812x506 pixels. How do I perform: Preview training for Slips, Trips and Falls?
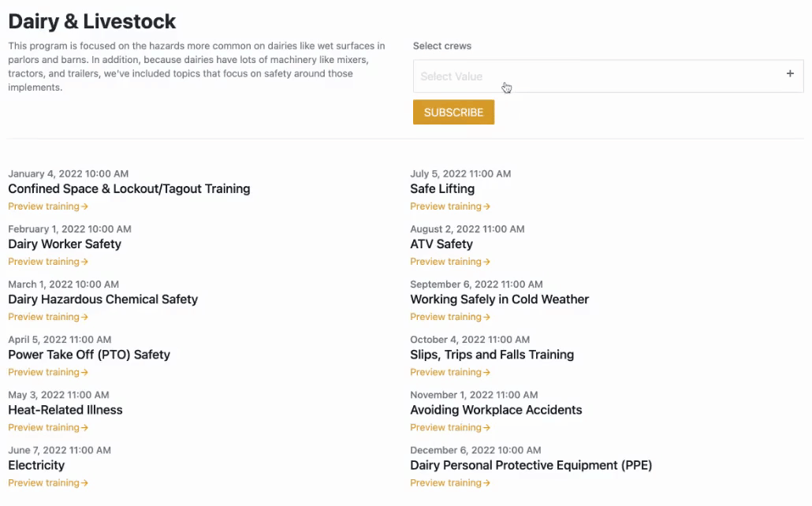450,372
